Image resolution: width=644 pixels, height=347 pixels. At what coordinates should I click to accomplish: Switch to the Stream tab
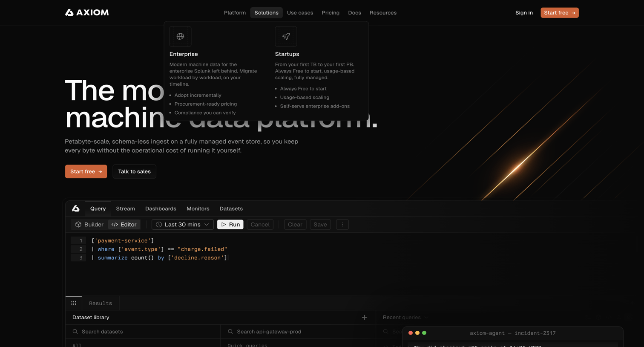(125, 208)
